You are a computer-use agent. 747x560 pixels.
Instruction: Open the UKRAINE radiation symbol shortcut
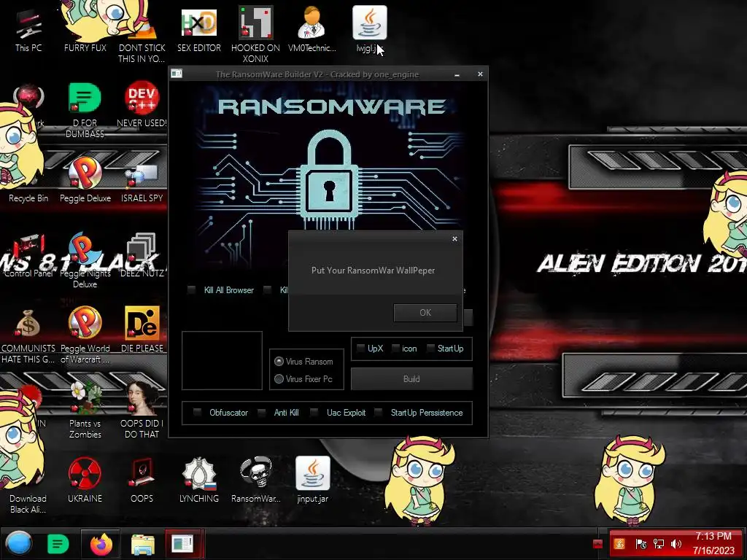(85, 478)
